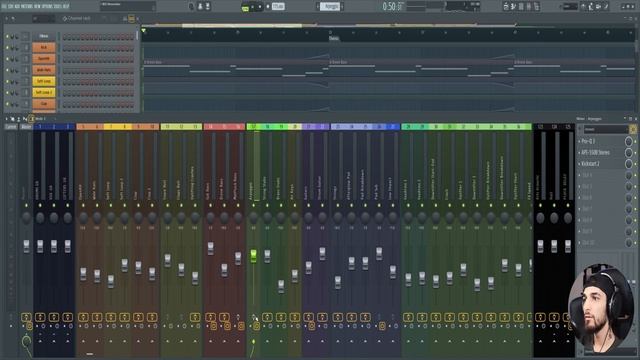This screenshot has height=360, width=640.
Task: Select the Soft Loop channel button
Action: 44,81
